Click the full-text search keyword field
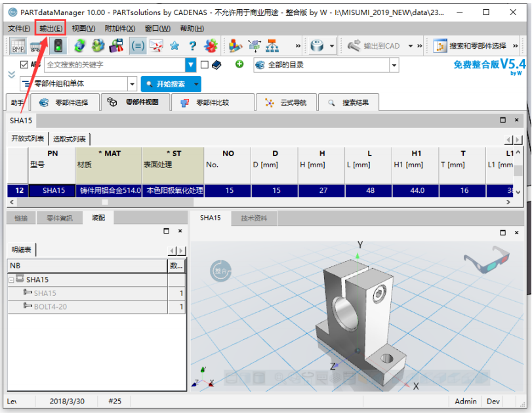Viewport: 532px width, 414px height. [x=115, y=65]
